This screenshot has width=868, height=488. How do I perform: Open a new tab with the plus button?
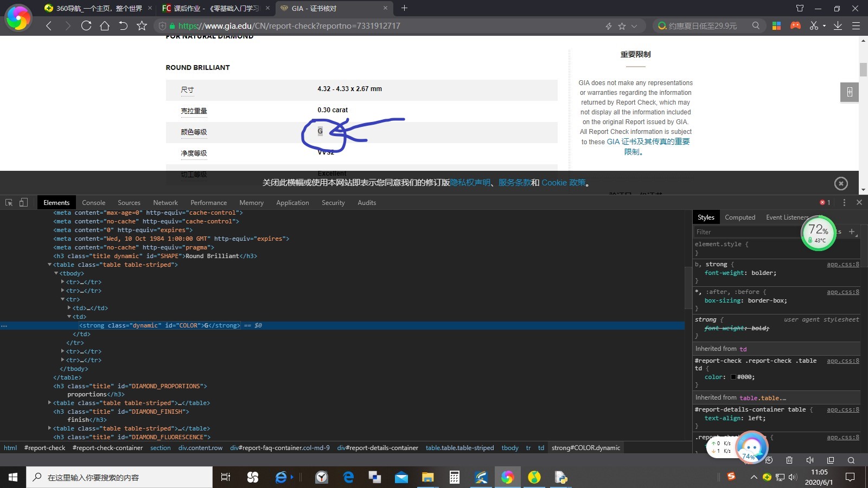click(x=404, y=8)
